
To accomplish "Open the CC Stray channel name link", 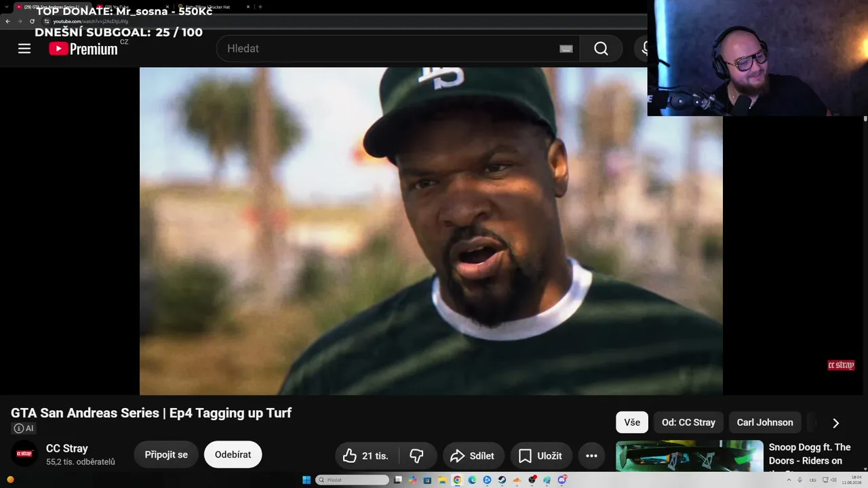I will [67, 449].
